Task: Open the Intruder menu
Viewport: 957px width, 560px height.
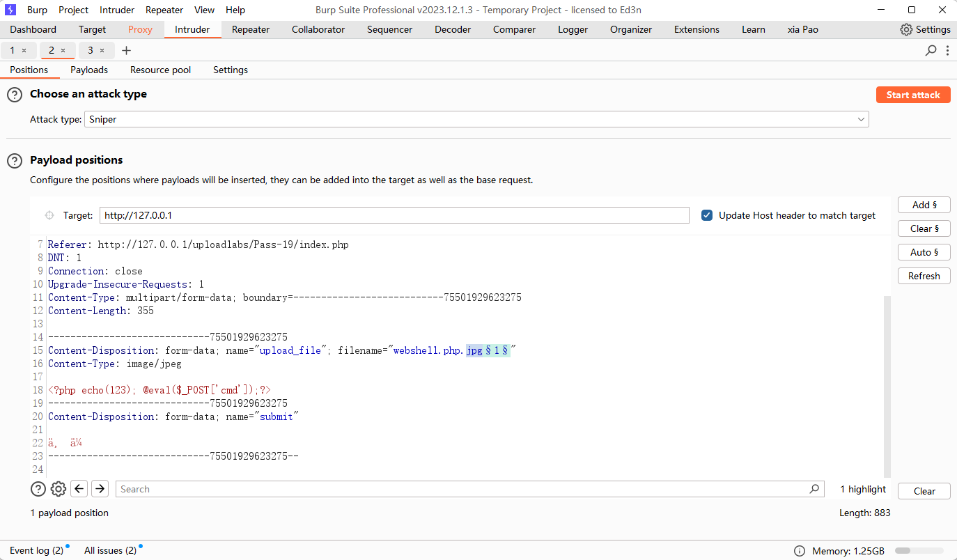Action: tap(117, 10)
